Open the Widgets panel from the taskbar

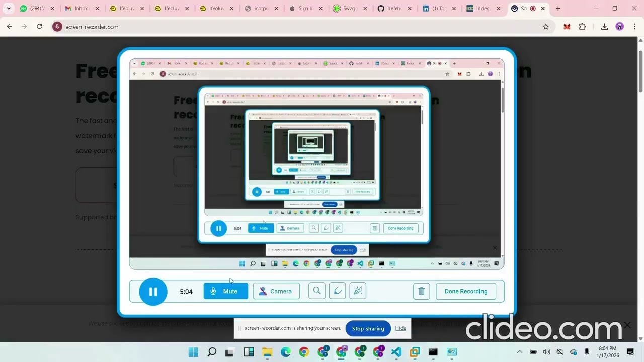[x=249, y=352]
